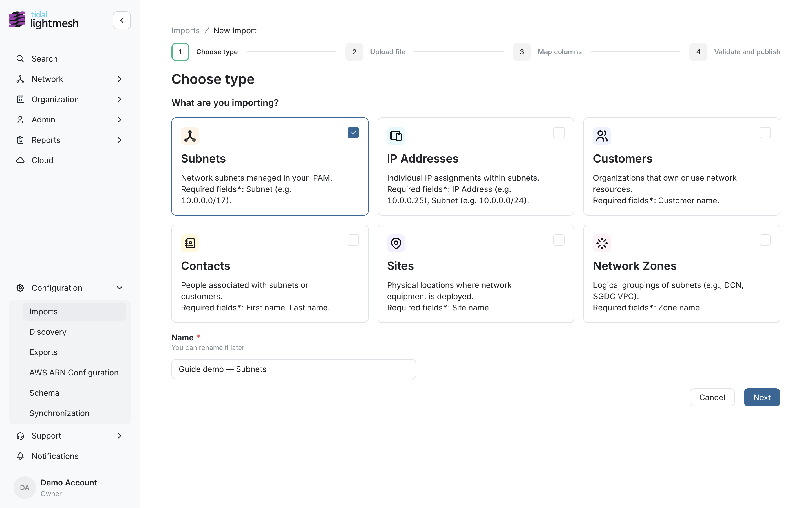
Task: Uncheck the Subnets checkbox
Action: tap(353, 133)
